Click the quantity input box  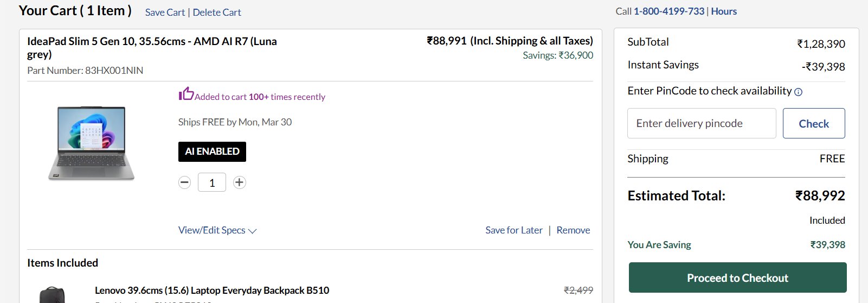pyautogui.click(x=212, y=182)
